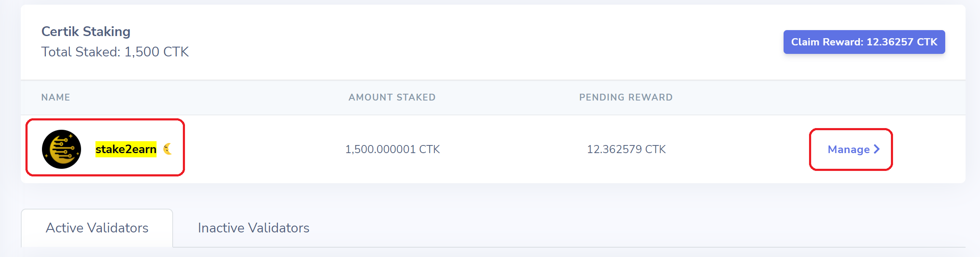Image resolution: width=980 pixels, height=257 pixels.
Task: Click the stake2earn validator logo
Action: click(x=62, y=149)
